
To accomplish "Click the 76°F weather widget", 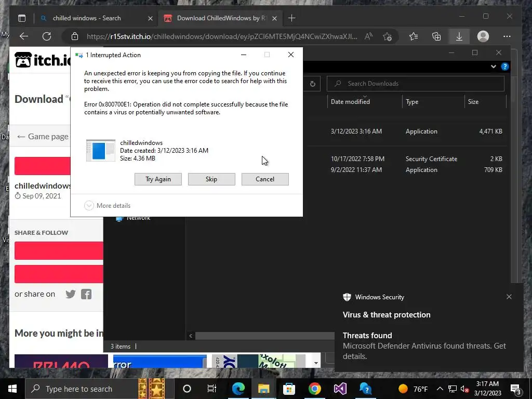I will click(x=413, y=389).
